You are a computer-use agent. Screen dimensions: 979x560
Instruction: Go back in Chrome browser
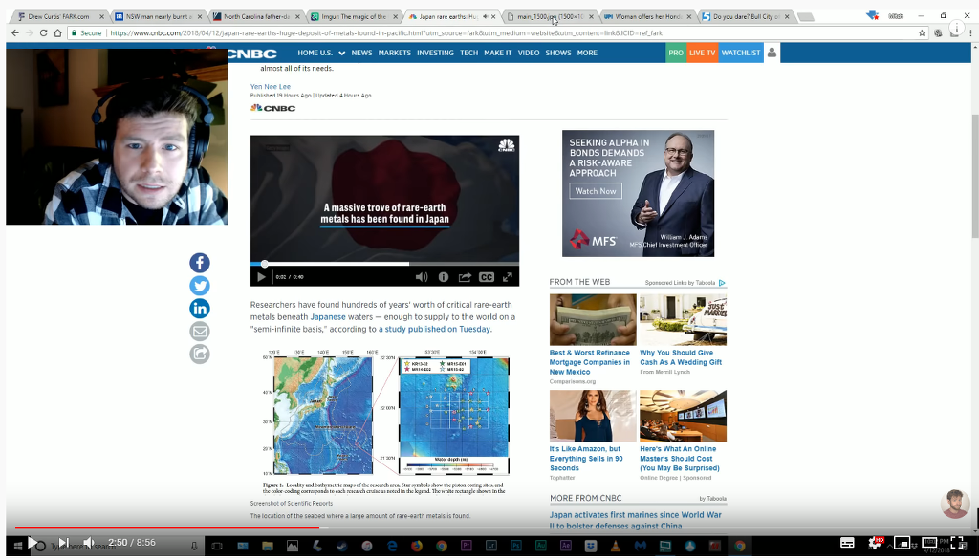pyautogui.click(x=15, y=33)
